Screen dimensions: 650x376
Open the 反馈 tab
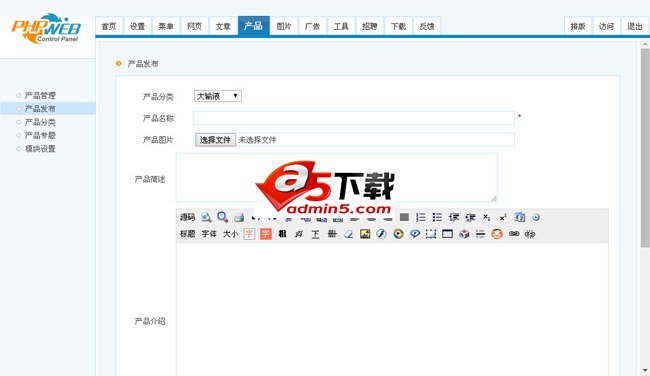click(427, 26)
